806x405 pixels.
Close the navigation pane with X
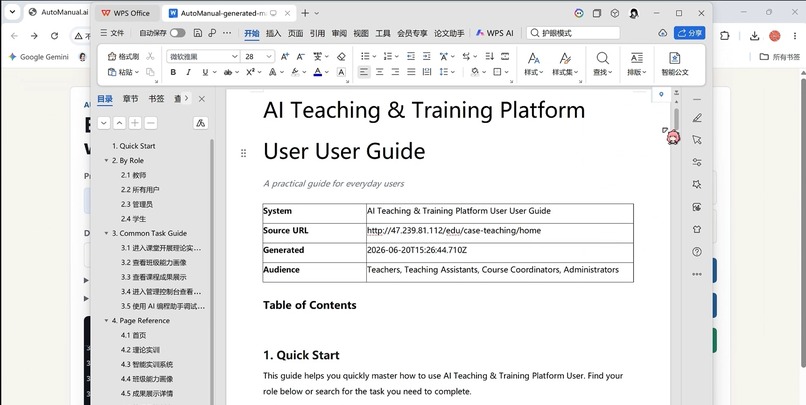pyautogui.click(x=202, y=99)
